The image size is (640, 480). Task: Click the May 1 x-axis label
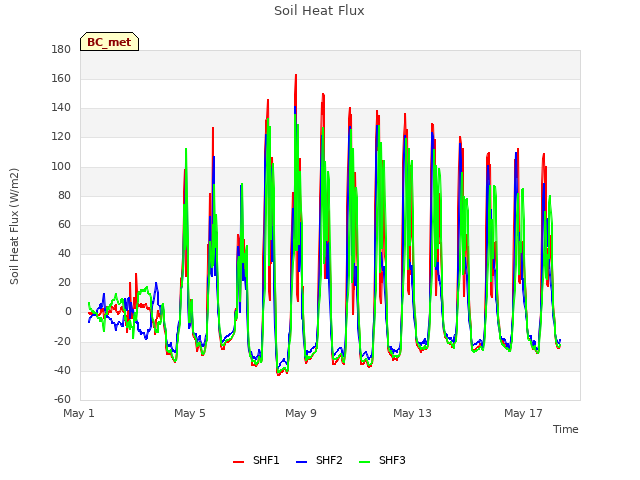(x=79, y=413)
